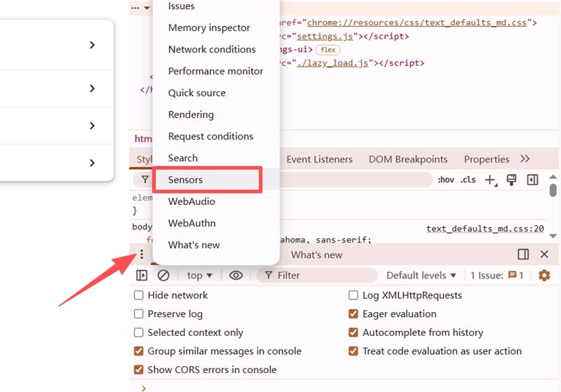Focus the console Filter field
The width and height of the screenshot is (561, 392).
[317, 276]
